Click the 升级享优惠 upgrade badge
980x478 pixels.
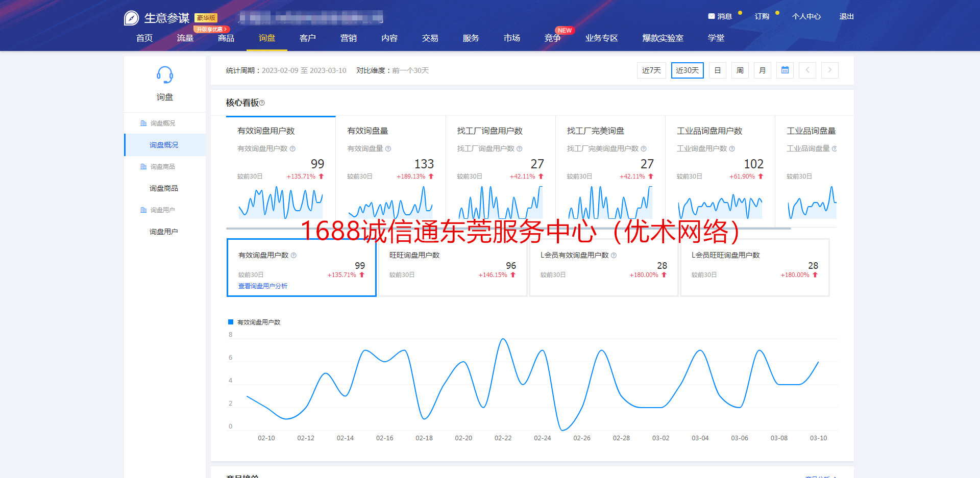tap(211, 30)
